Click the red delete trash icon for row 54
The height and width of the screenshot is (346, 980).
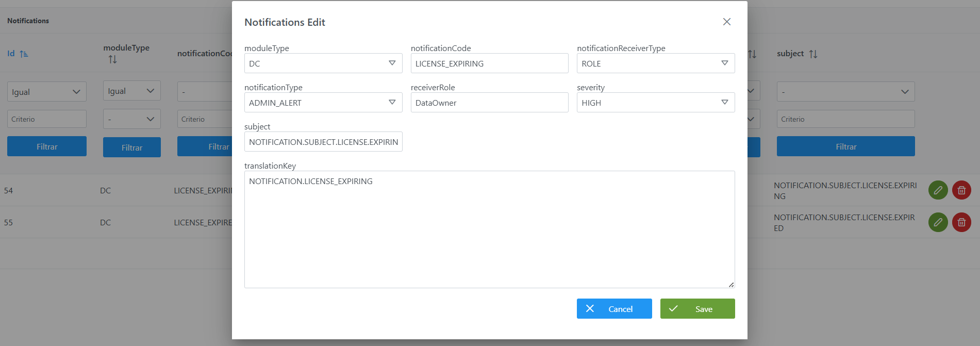click(961, 190)
